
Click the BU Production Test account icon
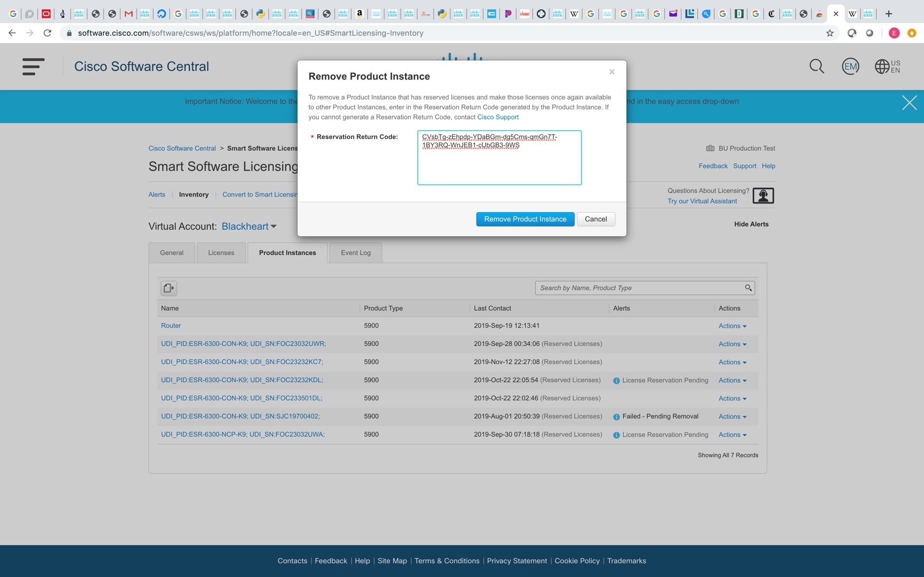[710, 148]
